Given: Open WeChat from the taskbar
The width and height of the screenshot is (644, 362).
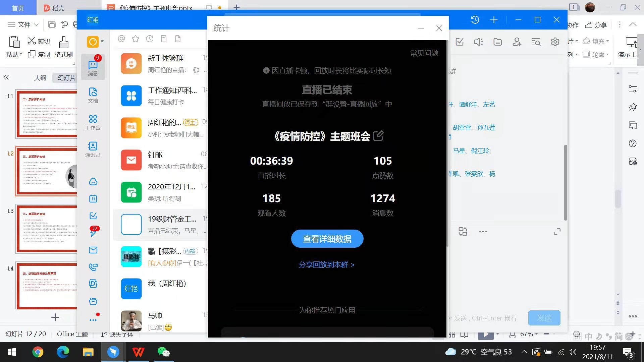Looking at the screenshot, I should [163, 352].
